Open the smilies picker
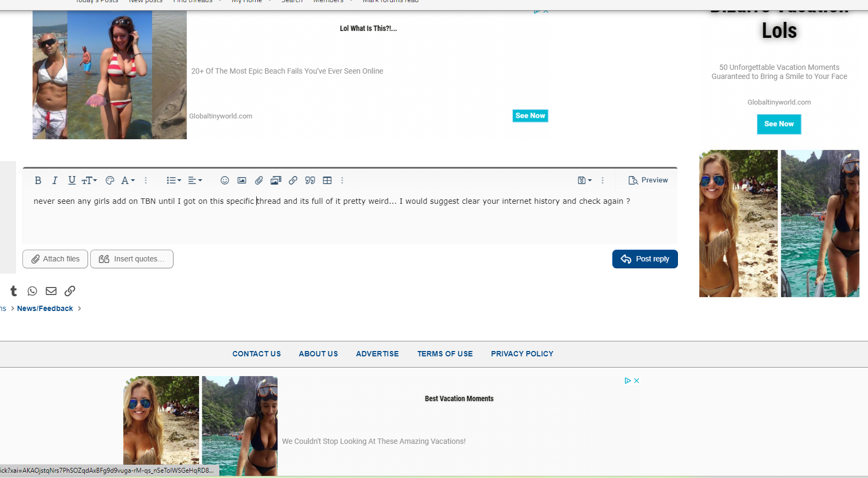The image size is (868, 478). 225,180
